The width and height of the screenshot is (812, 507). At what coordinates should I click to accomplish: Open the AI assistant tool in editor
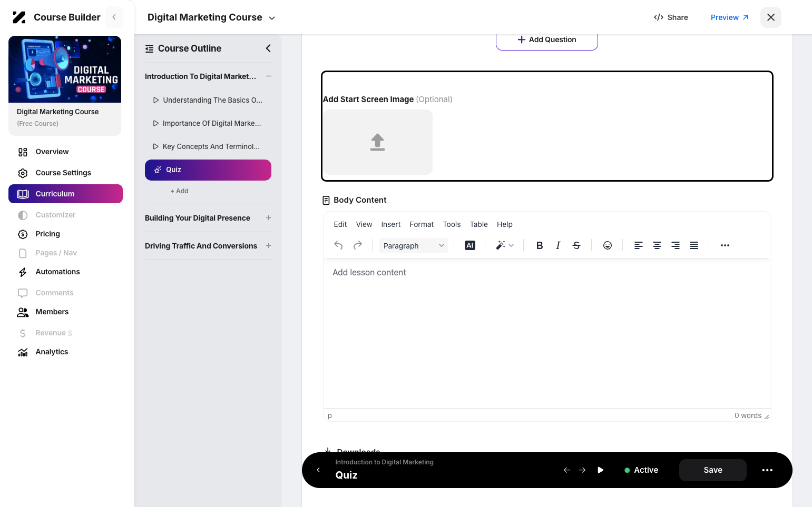click(470, 245)
